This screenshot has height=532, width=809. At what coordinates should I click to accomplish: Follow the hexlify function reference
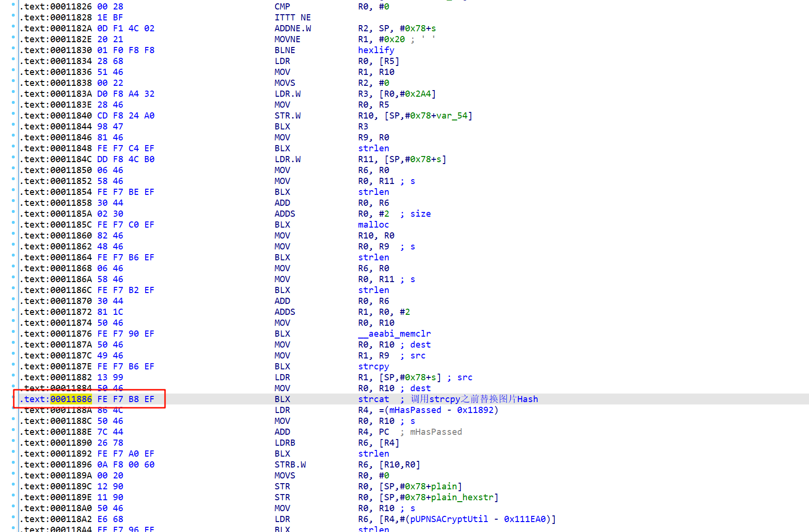coord(376,50)
